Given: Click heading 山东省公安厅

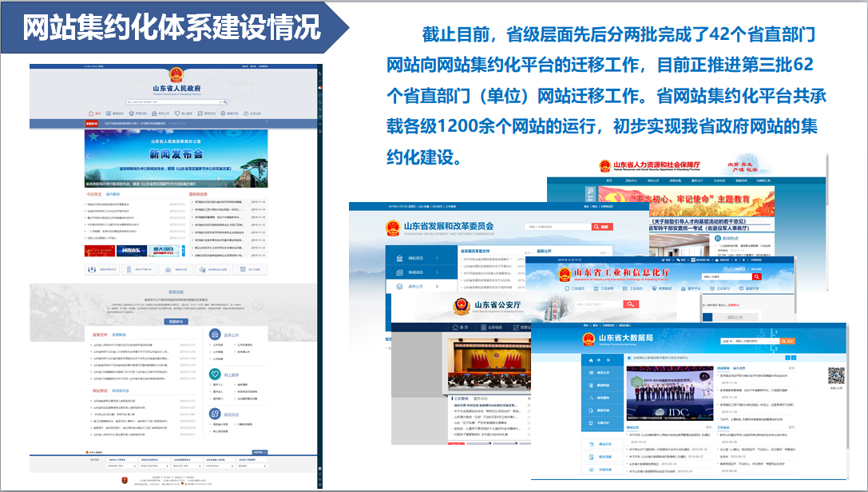Looking at the screenshot, I should pos(497,304).
